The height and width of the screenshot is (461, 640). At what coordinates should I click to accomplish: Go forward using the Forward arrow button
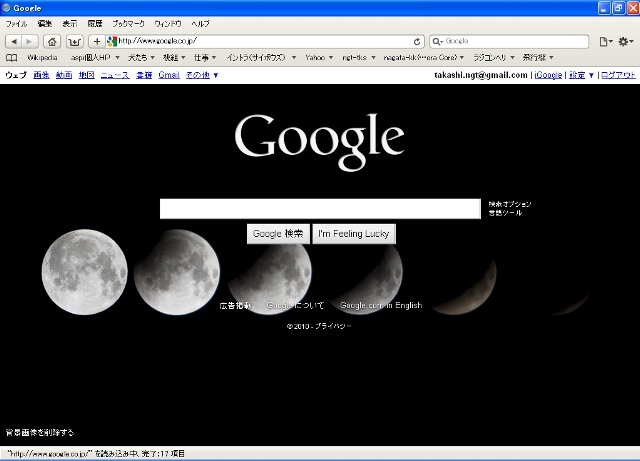[x=30, y=41]
